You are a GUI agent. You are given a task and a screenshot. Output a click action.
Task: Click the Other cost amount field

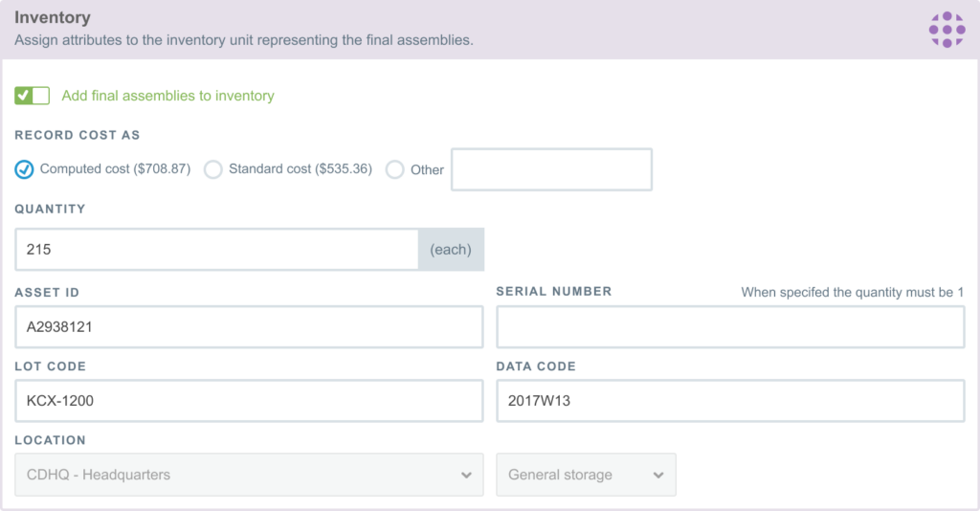[x=551, y=169]
